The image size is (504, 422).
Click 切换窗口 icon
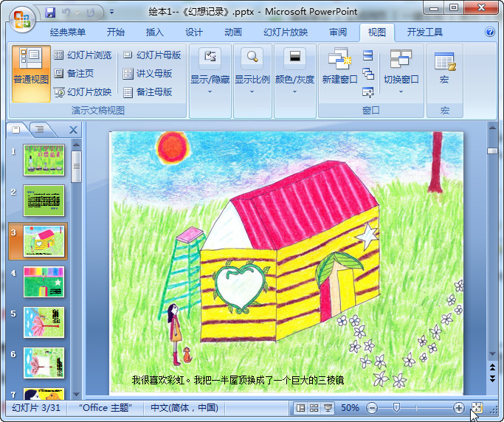401,58
